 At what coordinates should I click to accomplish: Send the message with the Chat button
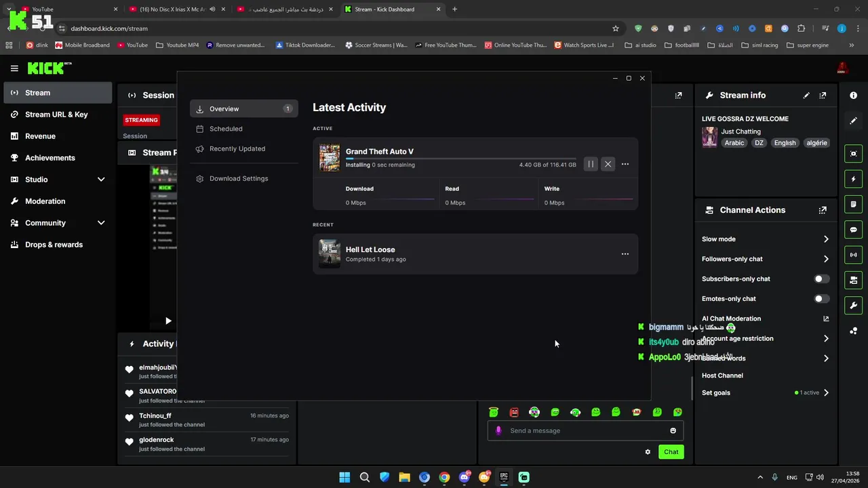tap(671, 452)
